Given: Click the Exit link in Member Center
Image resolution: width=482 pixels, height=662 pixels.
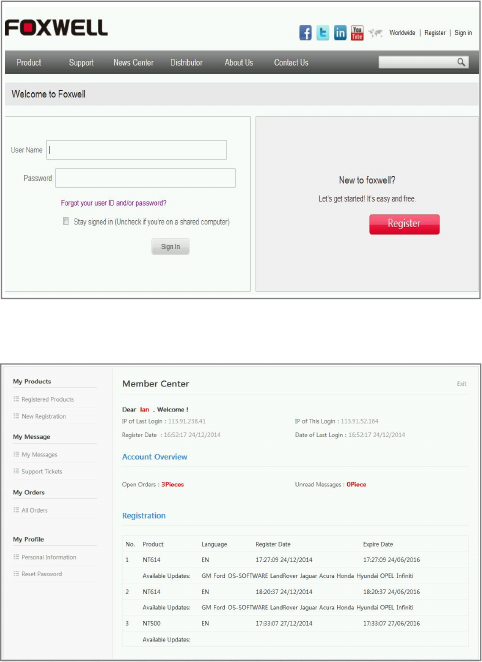Looking at the screenshot, I should 462,384.
